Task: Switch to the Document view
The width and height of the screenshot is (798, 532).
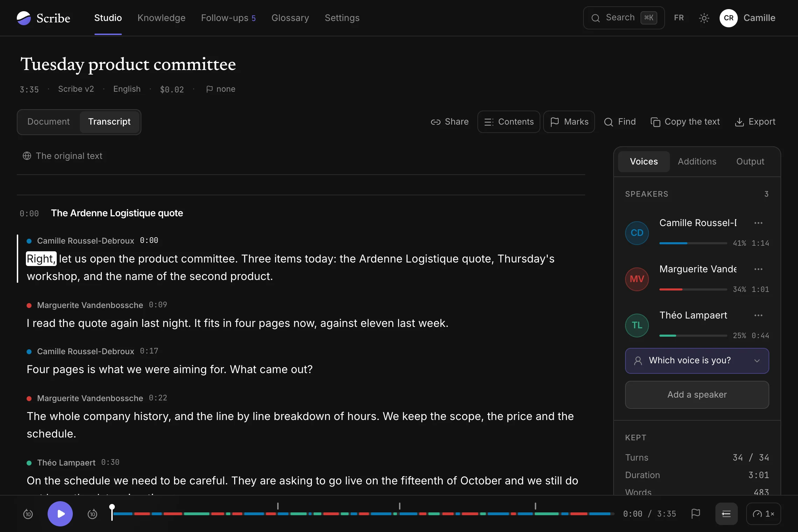Action: pyautogui.click(x=49, y=122)
